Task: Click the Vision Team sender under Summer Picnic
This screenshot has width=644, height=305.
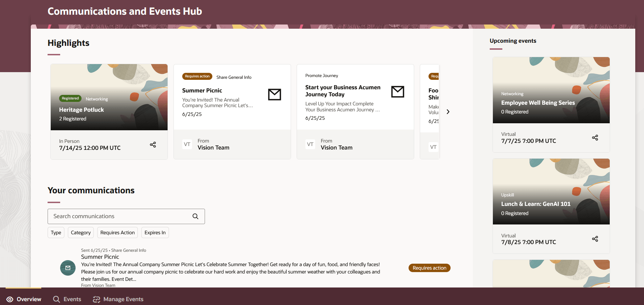Action: (213, 148)
